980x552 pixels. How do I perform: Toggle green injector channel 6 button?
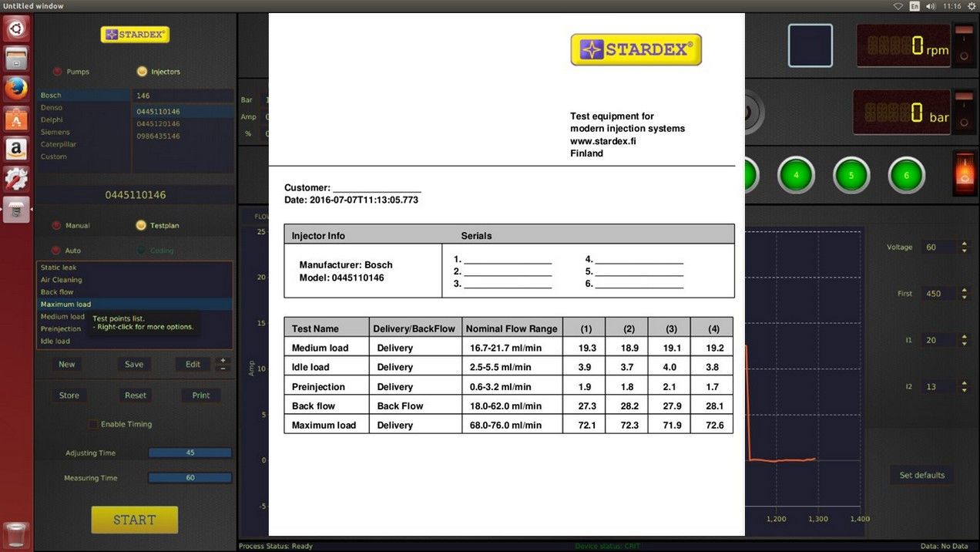click(906, 175)
